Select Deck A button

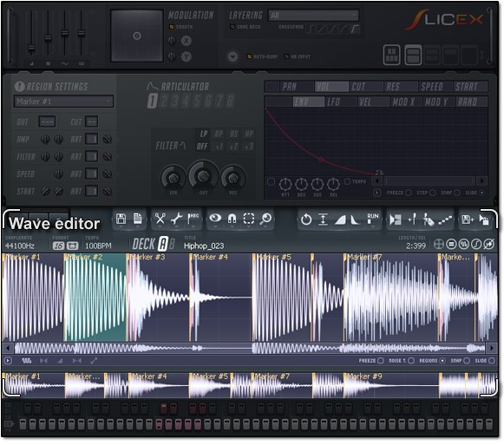click(162, 244)
